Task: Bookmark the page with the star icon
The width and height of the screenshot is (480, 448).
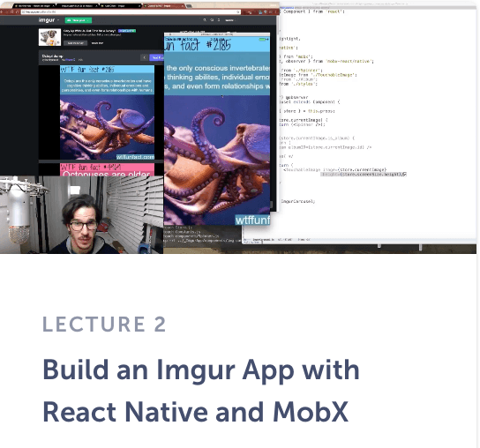Action: [238, 12]
